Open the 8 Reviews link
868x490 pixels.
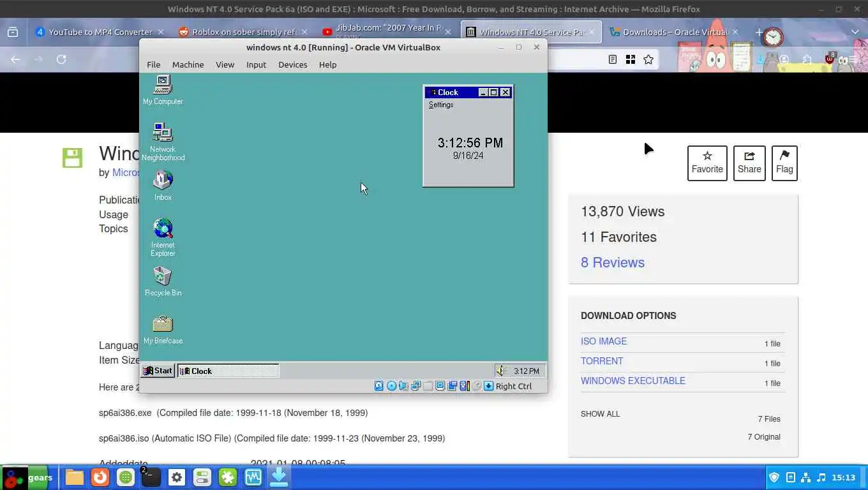613,262
